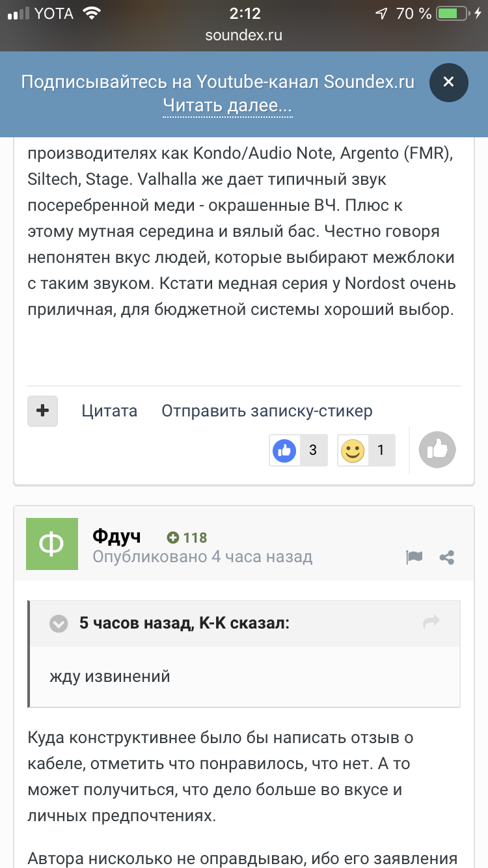The image size is (488, 868).
Task: Open Фдуч's green avatar
Action: click(x=52, y=544)
